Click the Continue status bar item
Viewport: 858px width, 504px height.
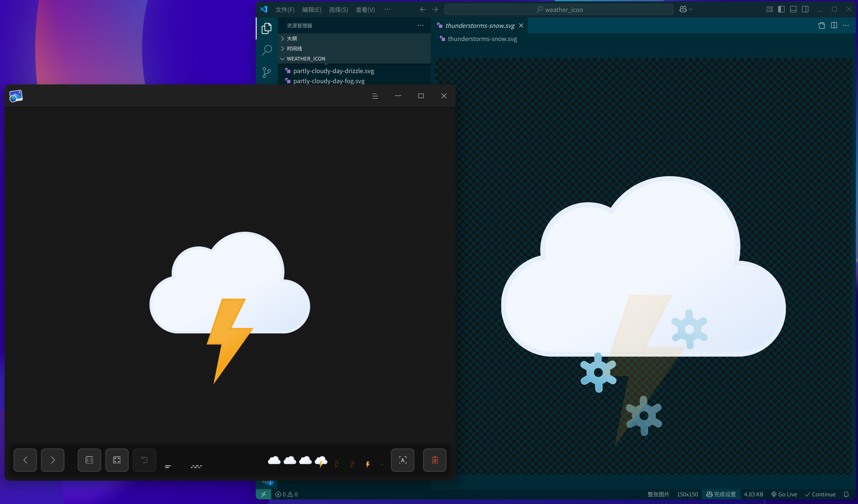point(820,494)
